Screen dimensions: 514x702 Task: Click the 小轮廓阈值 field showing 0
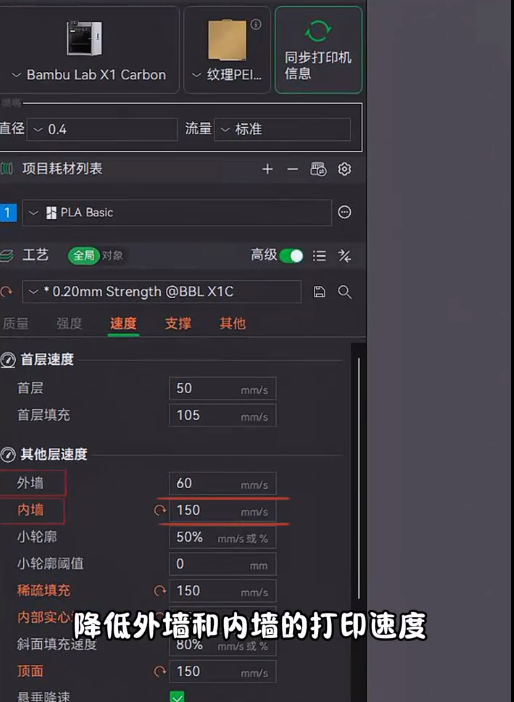click(223, 564)
